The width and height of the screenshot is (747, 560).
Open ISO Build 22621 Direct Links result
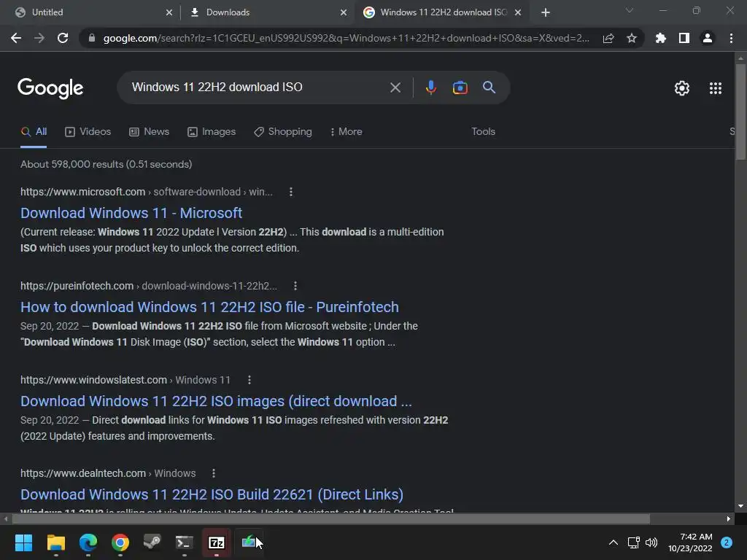pos(212,495)
